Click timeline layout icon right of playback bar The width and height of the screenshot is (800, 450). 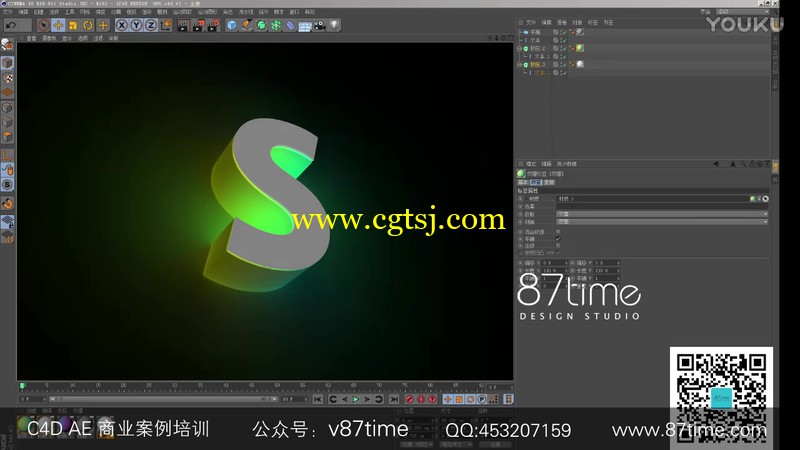tap(508, 399)
